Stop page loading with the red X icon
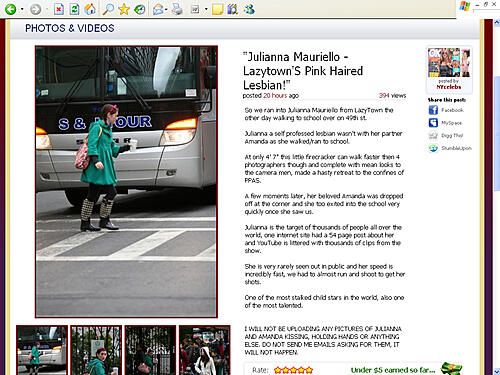Screen dimensions: 500x375 (x=59, y=9)
